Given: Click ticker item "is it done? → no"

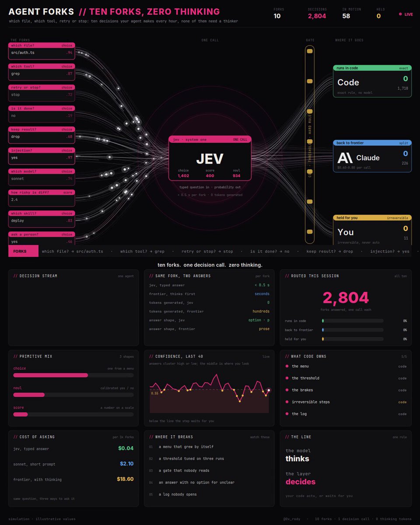Looking at the screenshot, I should [269, 252].
